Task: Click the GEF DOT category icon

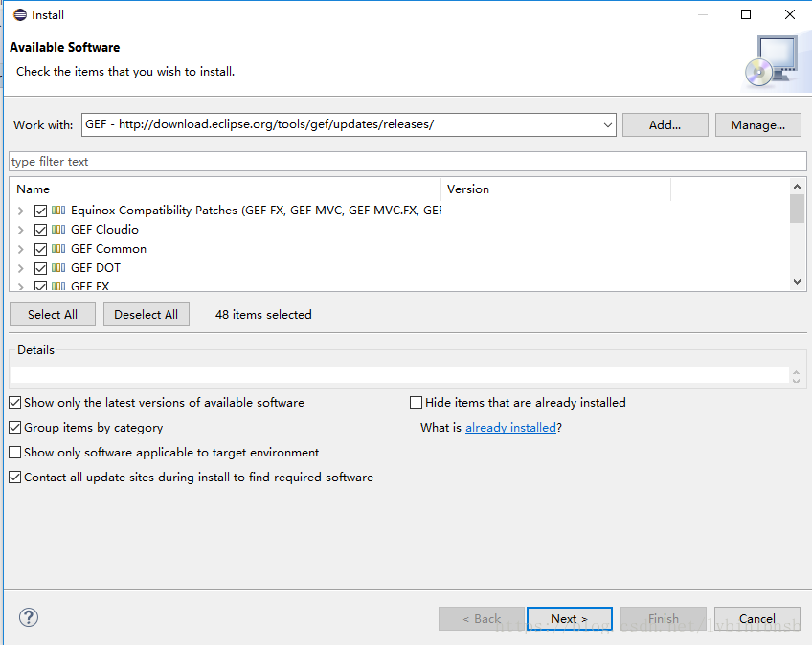Action: click(x=58, y=268)
